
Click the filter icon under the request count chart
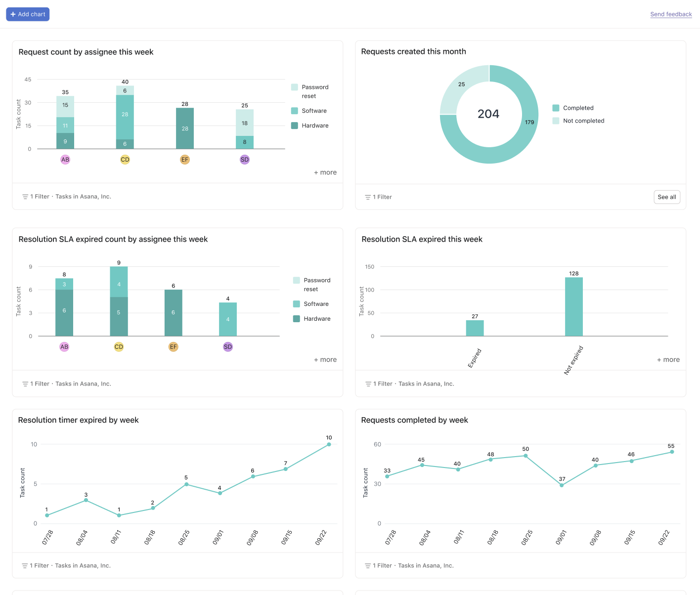click(25, 196)
